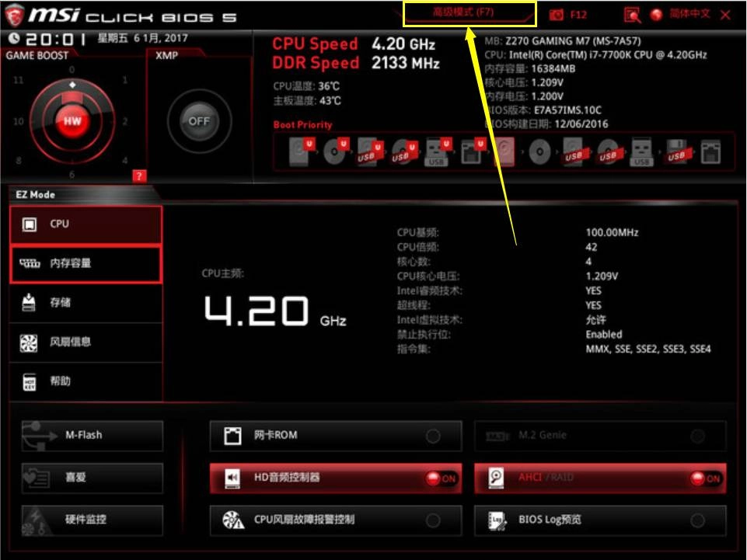This screenshot has width=747, height=560.
Task: Select the USB floppy boot device
Action: click(x=677, y=152)
